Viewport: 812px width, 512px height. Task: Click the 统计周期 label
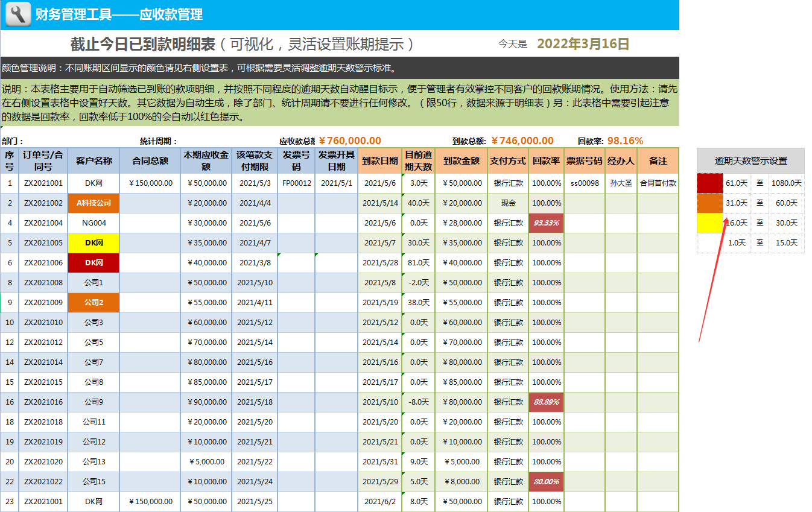tap(159, 141)
